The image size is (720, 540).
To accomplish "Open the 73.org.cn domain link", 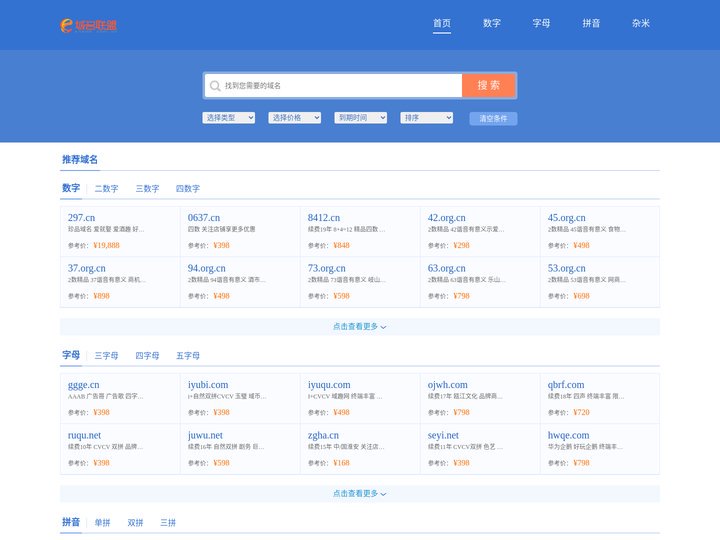I will (326, 268).
